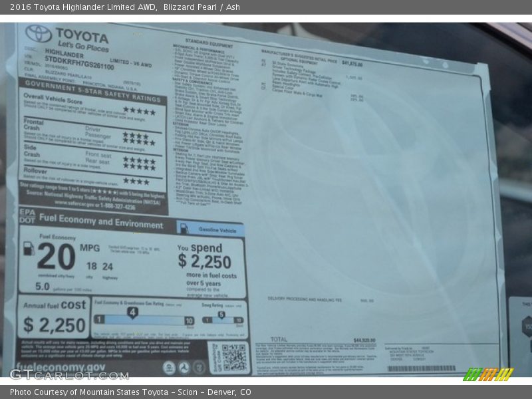Screen dimensions: 532x399
Task: Click the Frontal Crash Driver star rating
Action: (x=136, y=136)
